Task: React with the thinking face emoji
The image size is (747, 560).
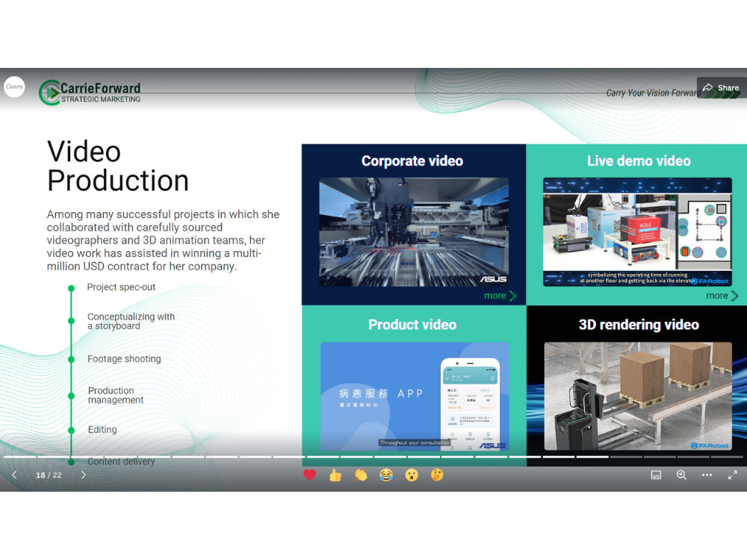Action: (437, 475)
